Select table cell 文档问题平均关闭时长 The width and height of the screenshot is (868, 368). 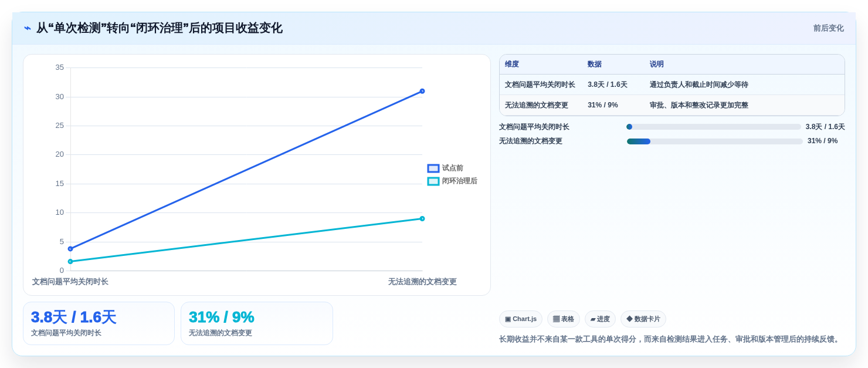coord(540,85)
